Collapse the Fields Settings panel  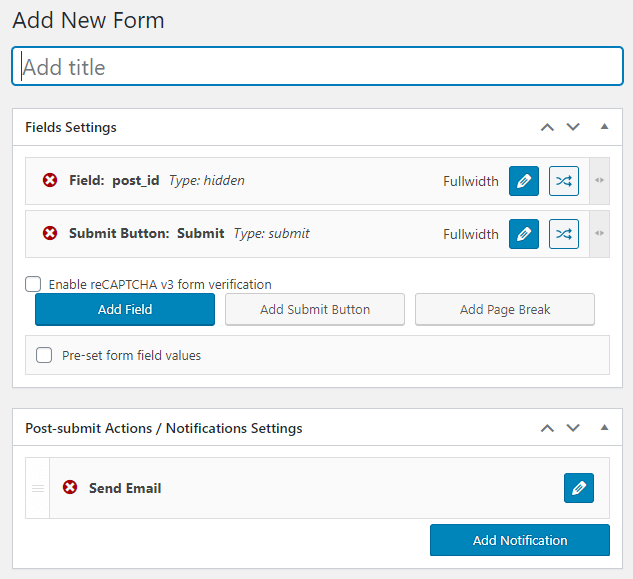(604, 127)
